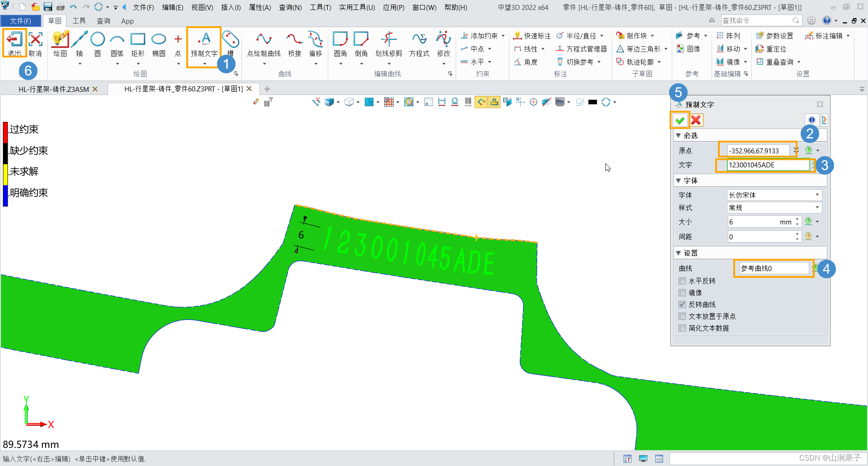Expand 添加约束 dropdown arrow

click(503, 36)
